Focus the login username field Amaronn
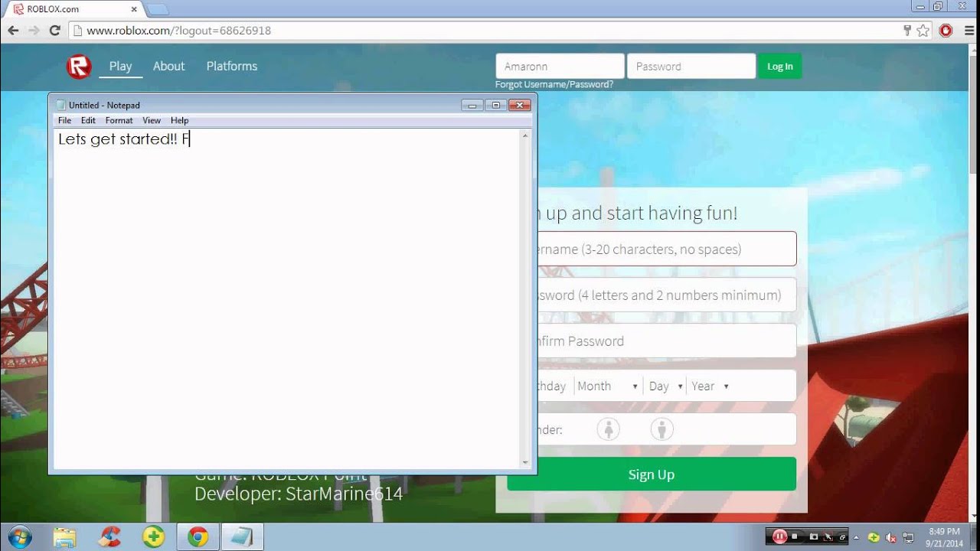This screenshot has height=551, width=980. [560, 67]
